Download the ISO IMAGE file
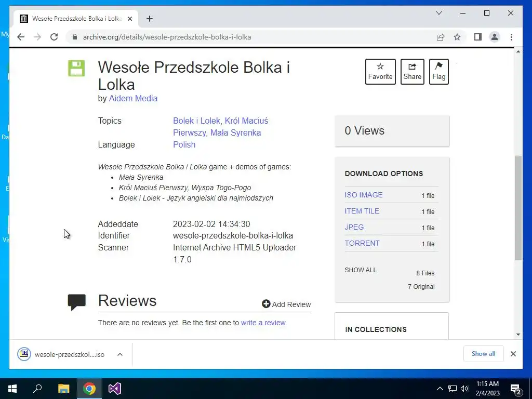This screenshot has height=399, width=532. [363, 195]
